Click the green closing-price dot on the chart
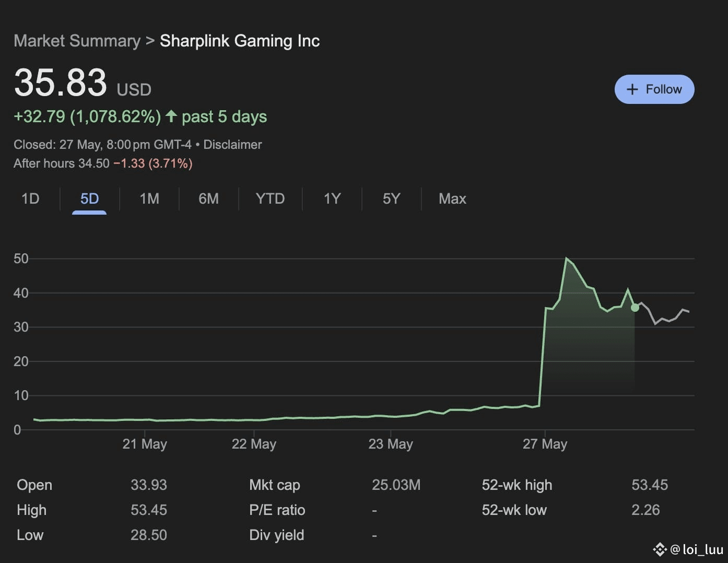Image resolution: width=728 pixels, height=563 pixels. pos(635,308)
